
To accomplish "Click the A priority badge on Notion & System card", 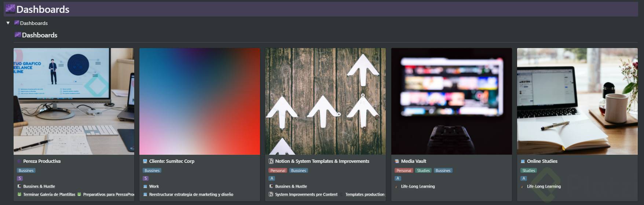I will pyautogui.click(x=272, y=178).
